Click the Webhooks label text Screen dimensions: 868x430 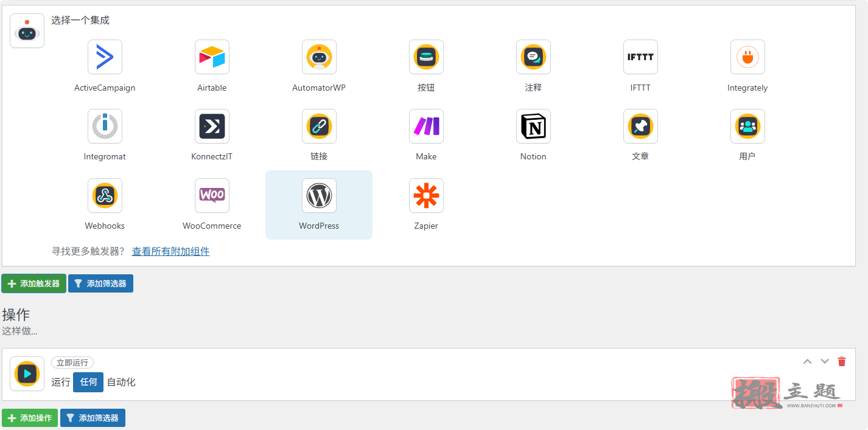105,226
